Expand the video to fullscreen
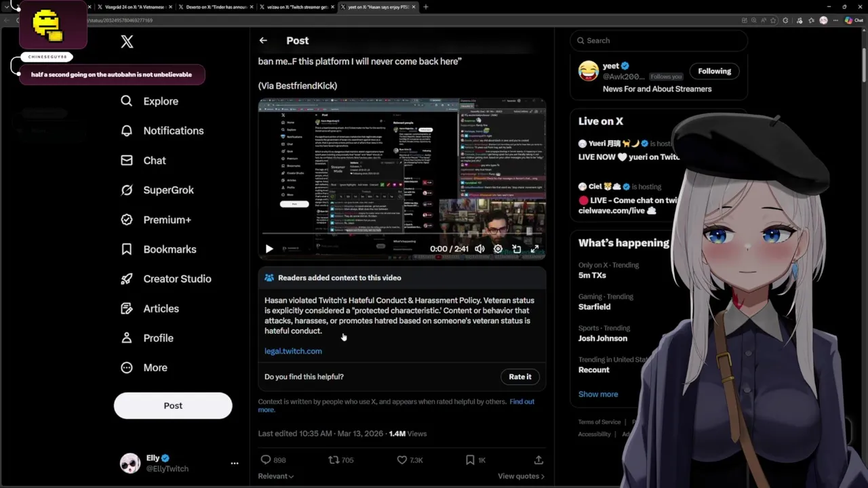 pos(534,249)
